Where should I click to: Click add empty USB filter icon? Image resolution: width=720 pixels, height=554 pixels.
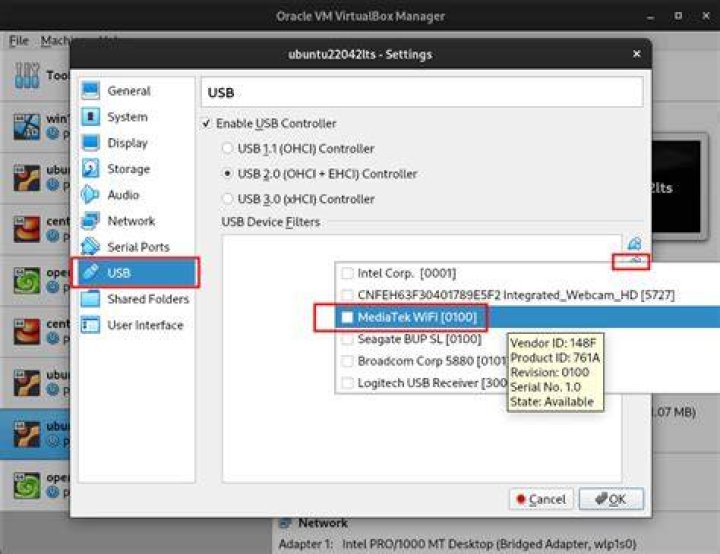point(634,243)
